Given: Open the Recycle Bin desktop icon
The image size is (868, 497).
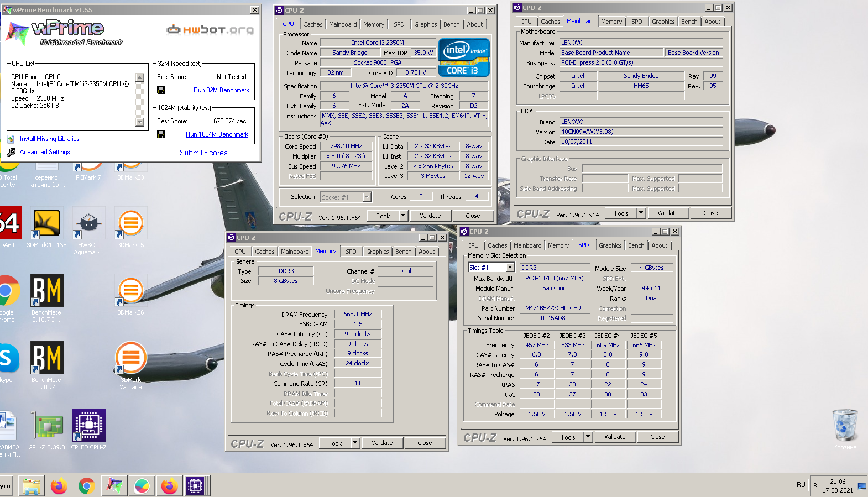Looking at the screenshot, I should tap(845, 430).
